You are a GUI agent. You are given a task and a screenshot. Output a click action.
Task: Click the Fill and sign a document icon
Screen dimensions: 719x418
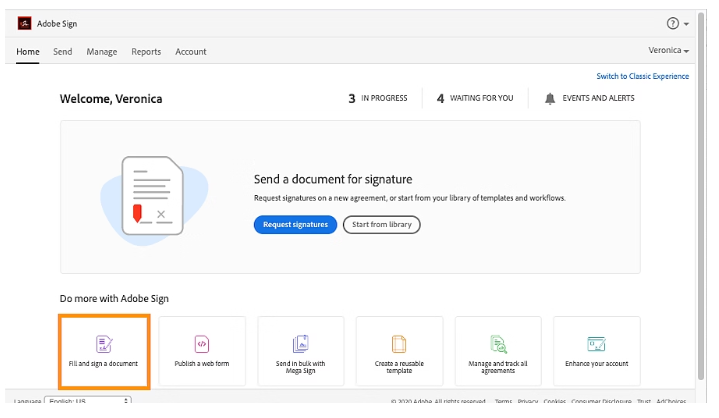103,343
